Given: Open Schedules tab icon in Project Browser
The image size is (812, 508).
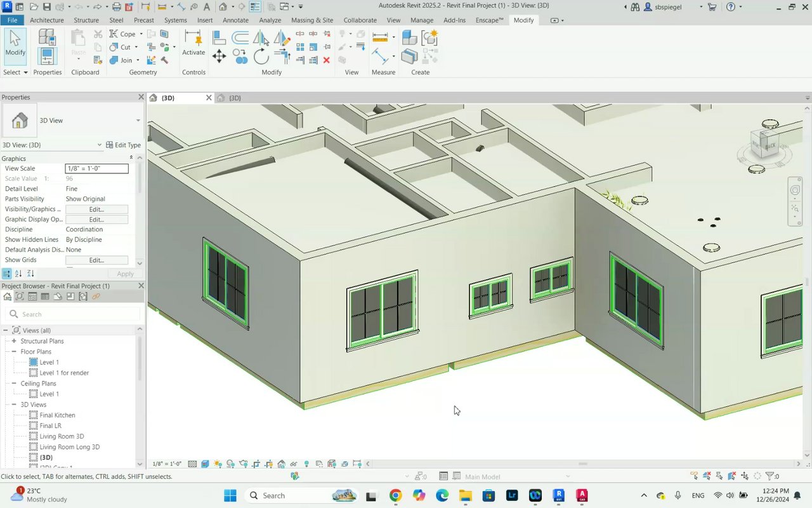Looking at the screenshot, I should pos(45,297).
